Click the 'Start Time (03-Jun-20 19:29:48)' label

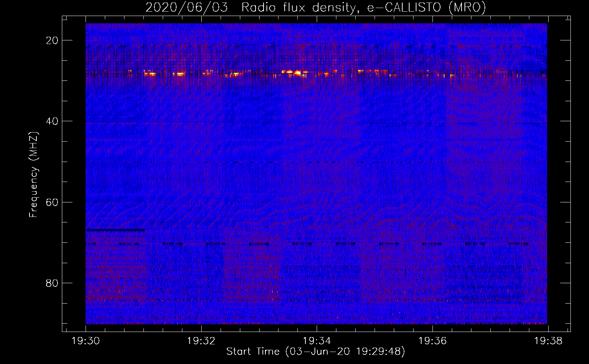[316, 352]
